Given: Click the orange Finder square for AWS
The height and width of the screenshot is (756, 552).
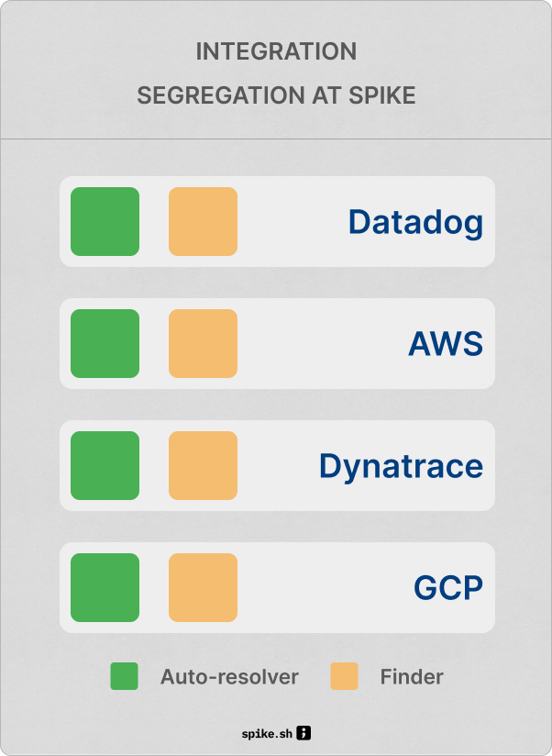Looking at the screenshot, I should pos(203,343).
